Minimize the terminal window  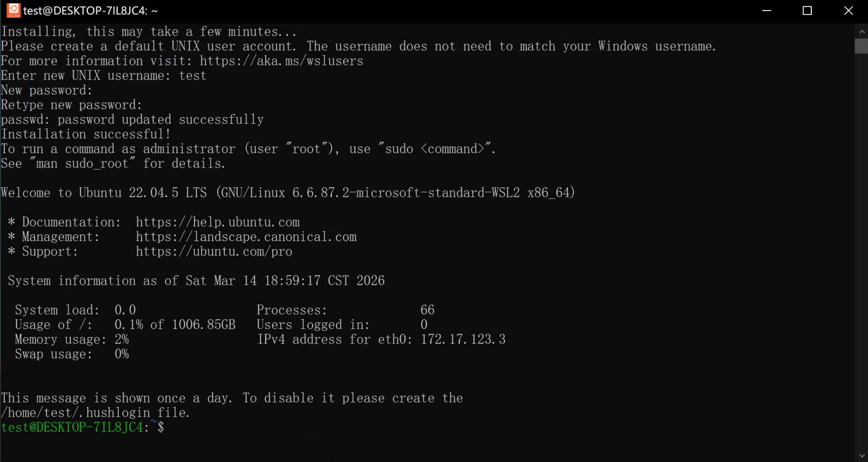[767, 11]
